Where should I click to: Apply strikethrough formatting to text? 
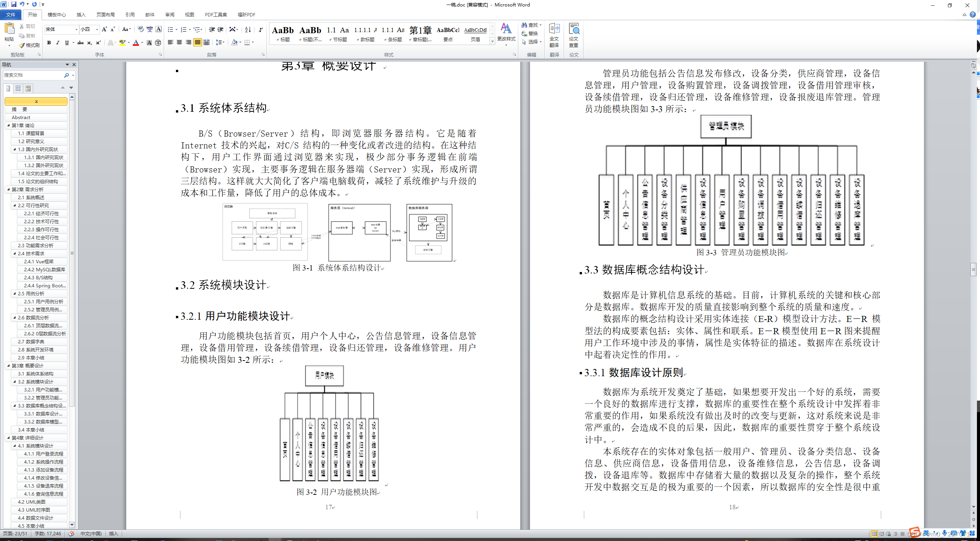(80, 43)
